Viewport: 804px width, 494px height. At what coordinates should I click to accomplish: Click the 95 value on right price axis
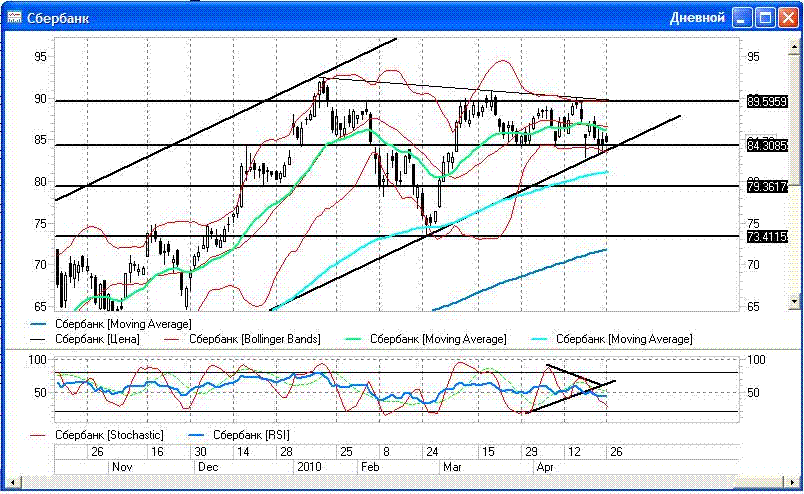click(x=753, y=57)
